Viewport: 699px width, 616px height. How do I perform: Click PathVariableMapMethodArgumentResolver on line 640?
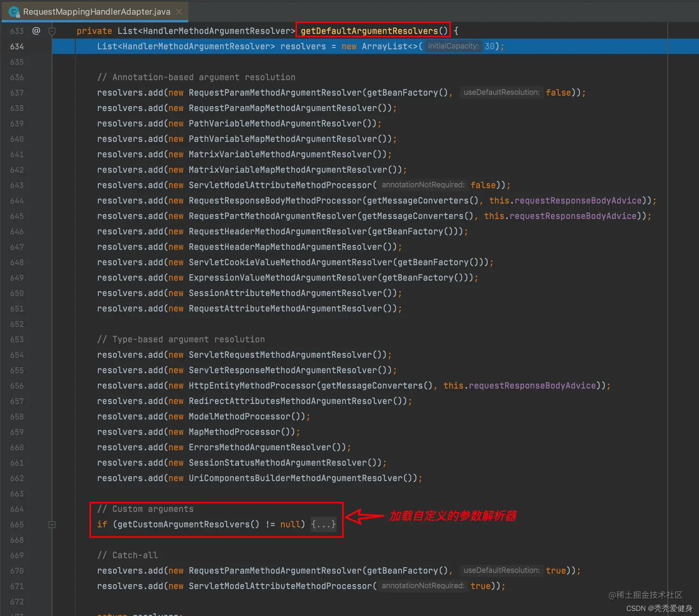283,139
